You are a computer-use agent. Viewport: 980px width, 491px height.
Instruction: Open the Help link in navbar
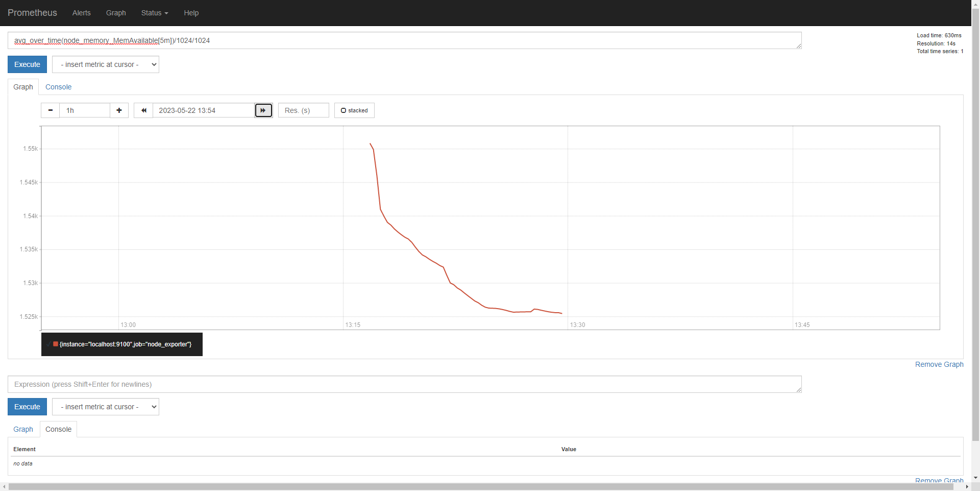point(191,13)
